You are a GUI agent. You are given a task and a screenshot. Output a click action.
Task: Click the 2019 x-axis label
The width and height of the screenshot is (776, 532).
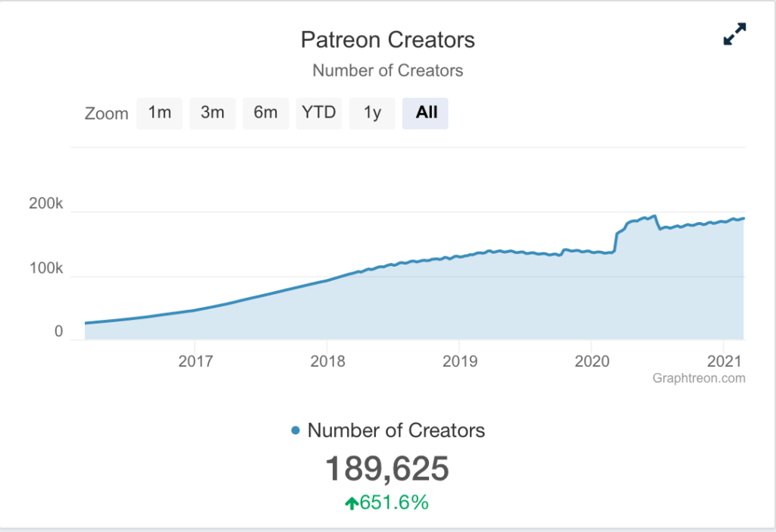coord(460,361)
